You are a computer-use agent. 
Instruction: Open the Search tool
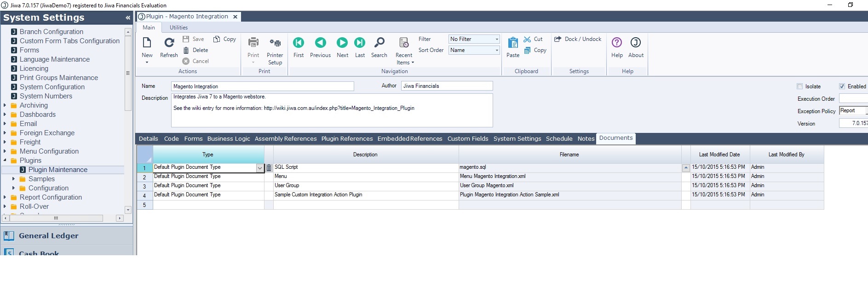coord(379,43)
